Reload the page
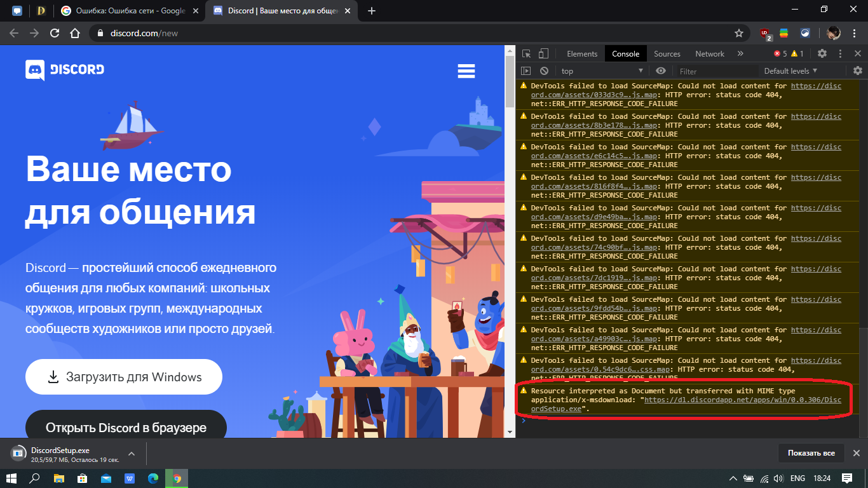 pyautogui.click(x=55, y=33)
